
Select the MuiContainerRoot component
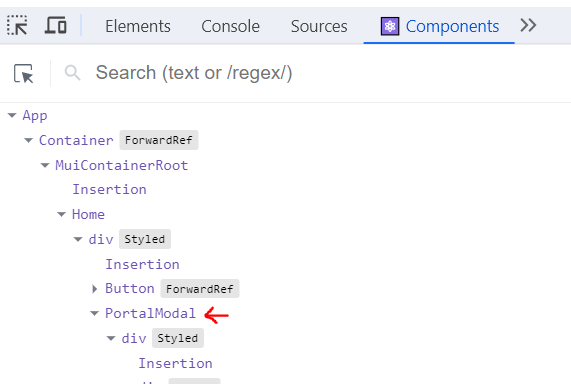pyautogui.click(x=122, y=165)
